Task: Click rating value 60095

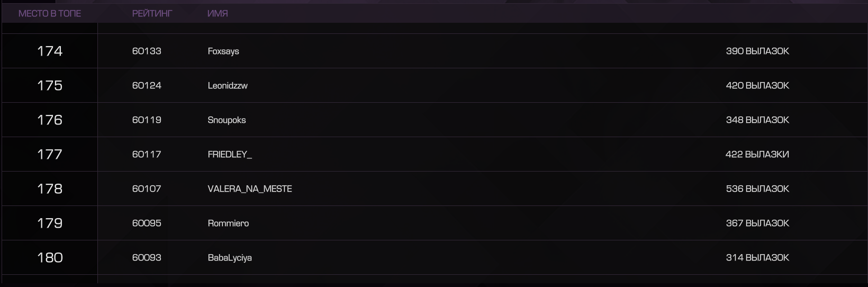Action: (x=147, y=223)
